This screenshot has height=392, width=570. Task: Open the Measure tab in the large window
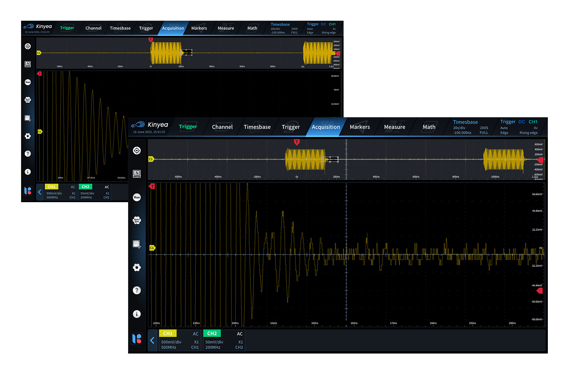(394, 127)
